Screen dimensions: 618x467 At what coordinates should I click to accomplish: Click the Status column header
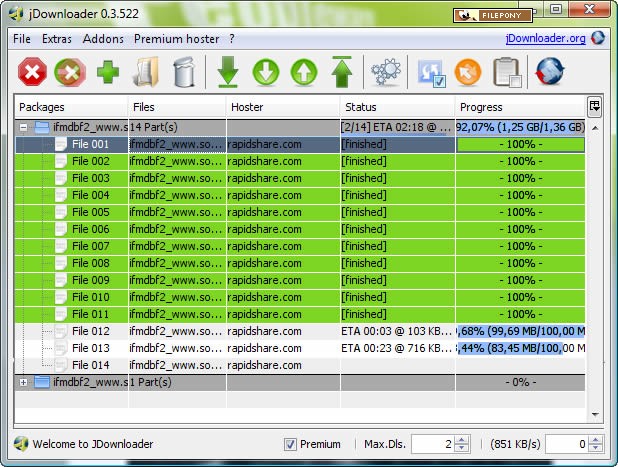pos(397,107)
